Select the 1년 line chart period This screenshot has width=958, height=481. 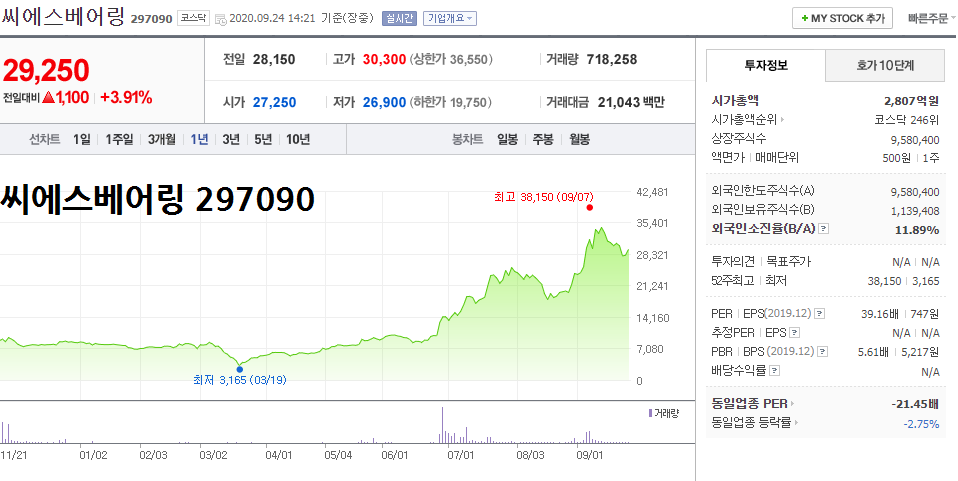pos(199,139)
